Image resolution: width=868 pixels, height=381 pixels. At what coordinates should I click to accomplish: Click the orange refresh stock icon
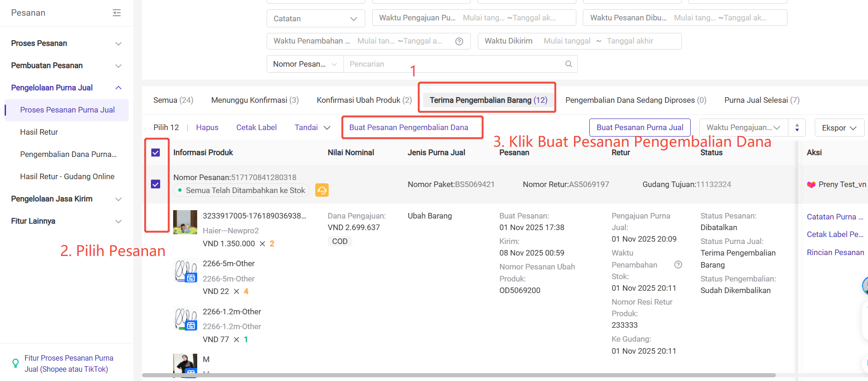pyautogui.click(x=322, y=190)
